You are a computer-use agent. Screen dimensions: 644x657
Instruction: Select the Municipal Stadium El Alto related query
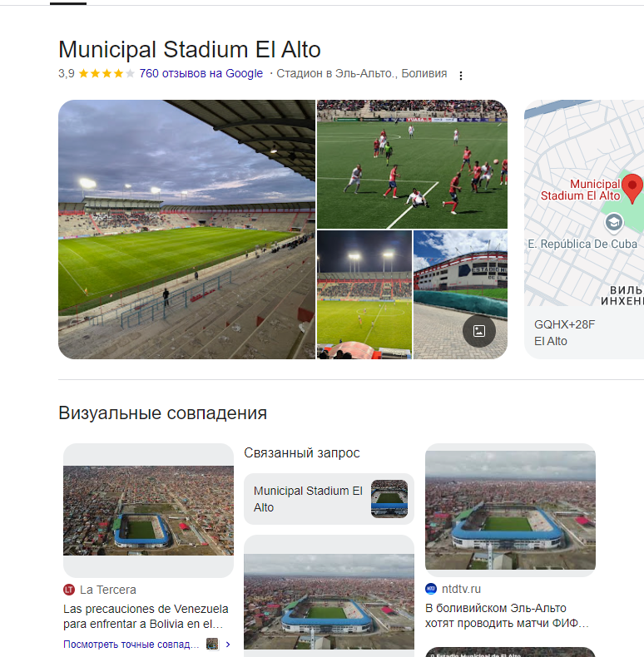[329, 499]
